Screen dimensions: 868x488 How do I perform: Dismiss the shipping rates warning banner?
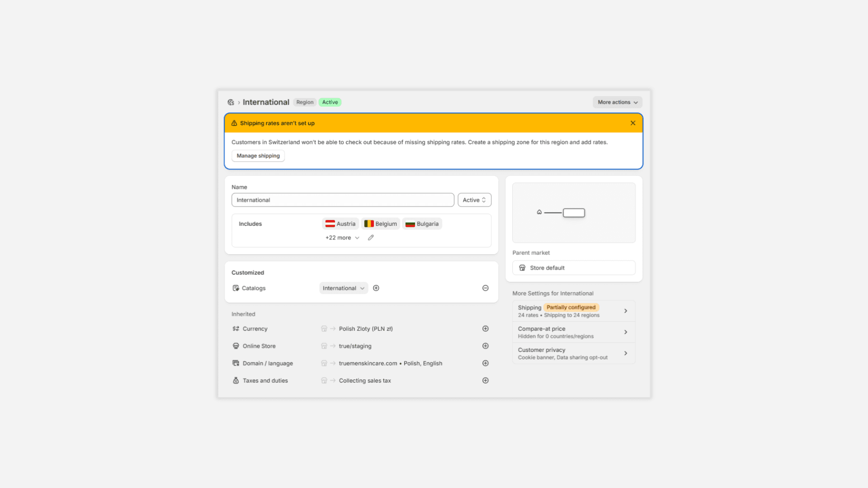point(633,123)
